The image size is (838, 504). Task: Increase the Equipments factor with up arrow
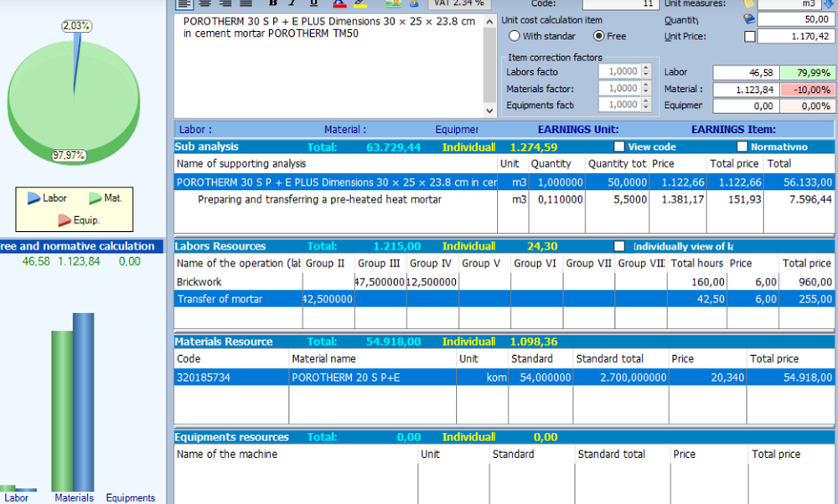tap(645, 101)
